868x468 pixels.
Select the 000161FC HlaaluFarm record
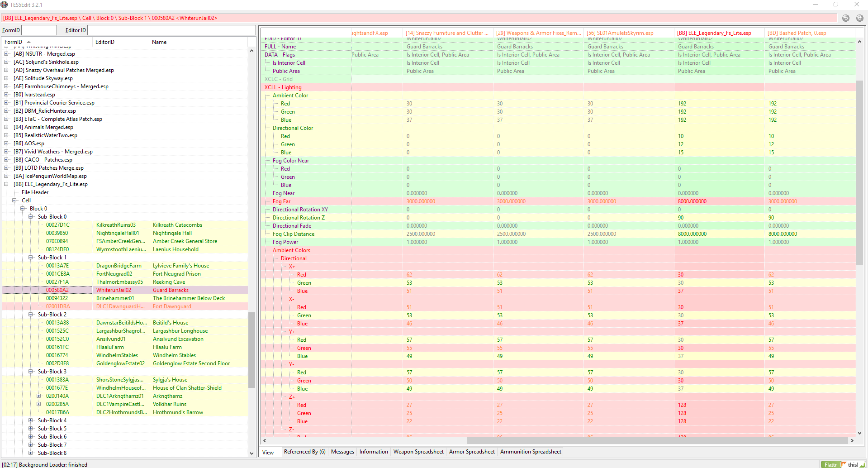point(125,347)
